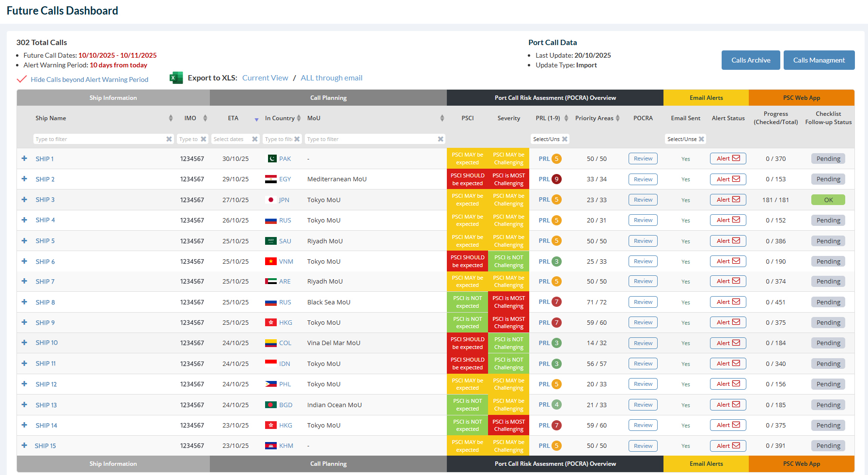Click the Pakistan flag icon for SHIP 1
The height and width of the screenshot is (475, 868).
271,158
